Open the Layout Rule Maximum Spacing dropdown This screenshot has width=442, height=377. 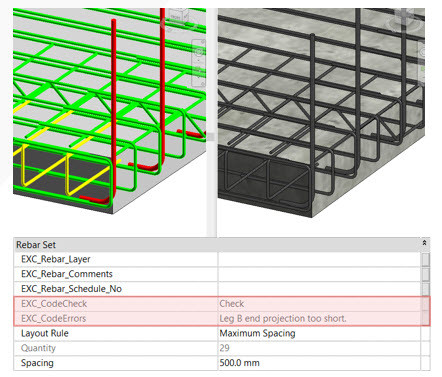tap(319, 333)
